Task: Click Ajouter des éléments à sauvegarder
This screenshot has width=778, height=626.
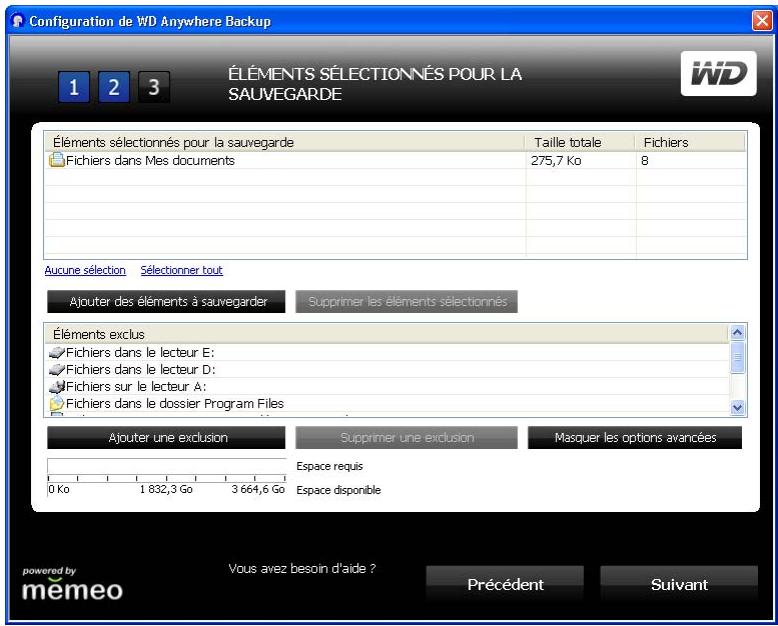Action: (166, 302)
